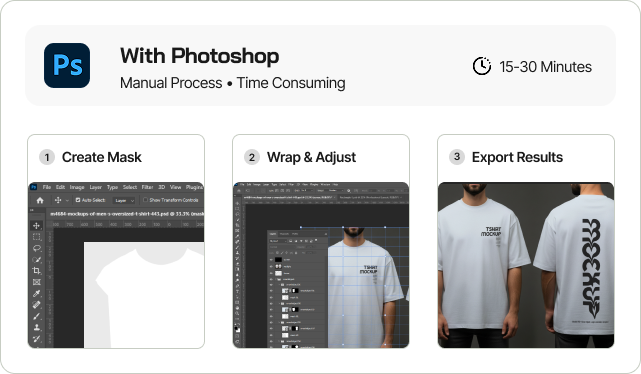Select the Move tool in the left toolbar
The image size is (641, 374).
(36, 226)
